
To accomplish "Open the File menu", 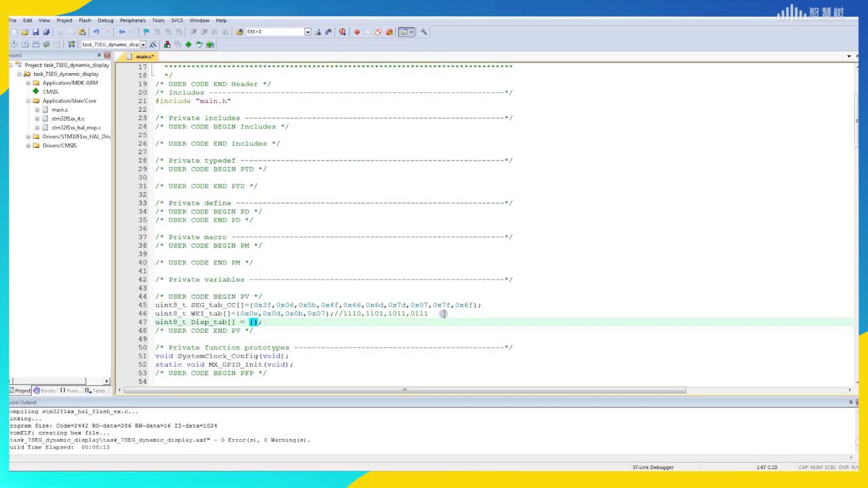I will (12, 20).
